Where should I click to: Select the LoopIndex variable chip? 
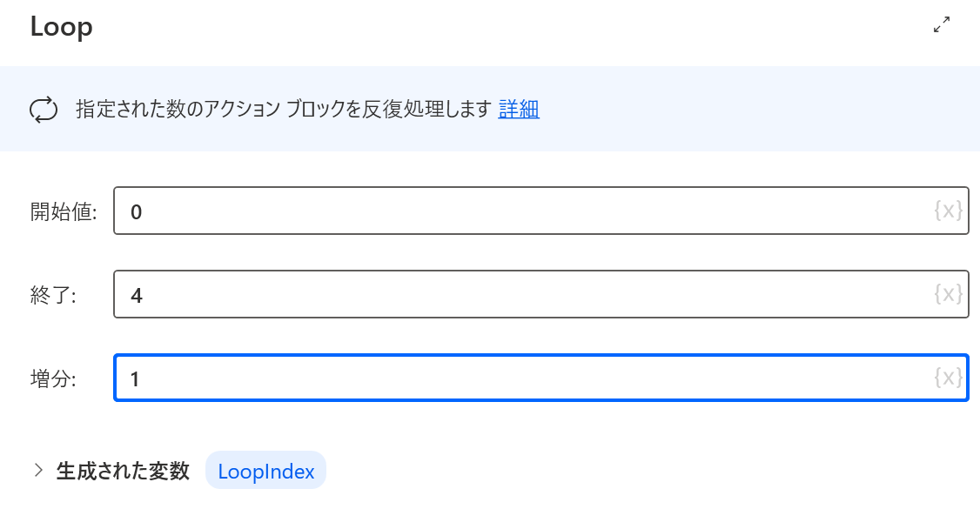coord(266,472)
